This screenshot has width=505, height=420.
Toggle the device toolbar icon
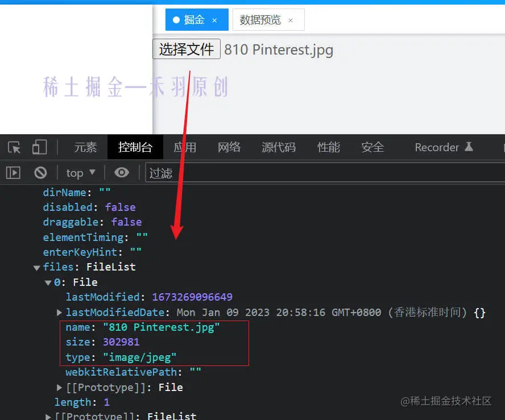40,147
